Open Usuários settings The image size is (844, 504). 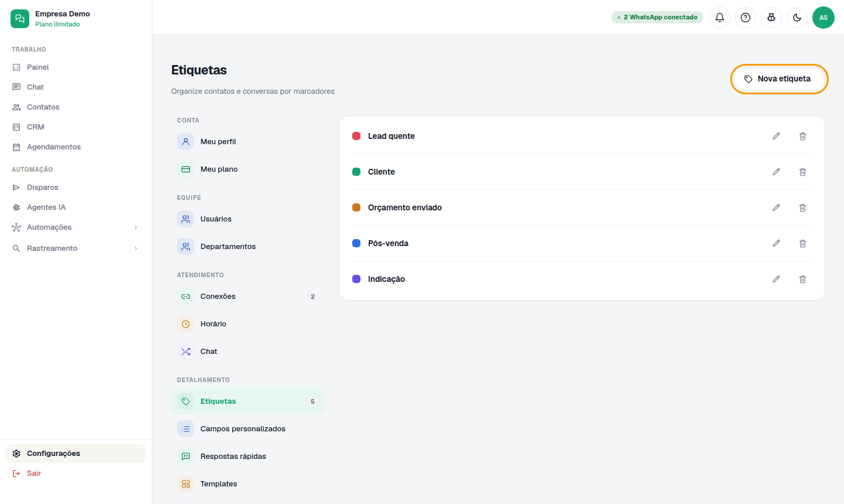pyautogui.click(x=248, y=219)
